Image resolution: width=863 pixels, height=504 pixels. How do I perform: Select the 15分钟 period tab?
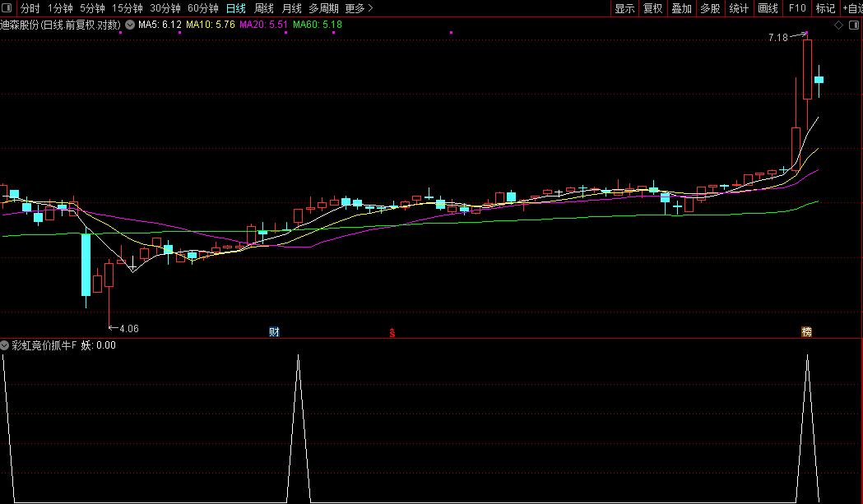click(128, 8)
